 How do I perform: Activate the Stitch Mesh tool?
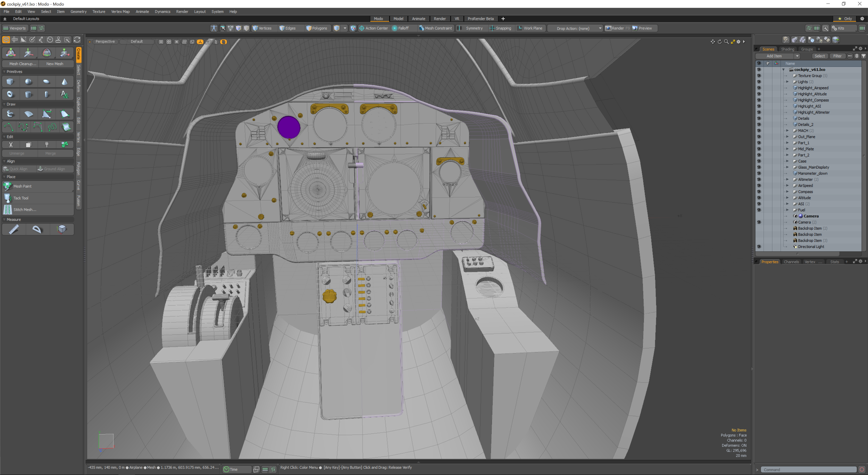click(24, 209)
